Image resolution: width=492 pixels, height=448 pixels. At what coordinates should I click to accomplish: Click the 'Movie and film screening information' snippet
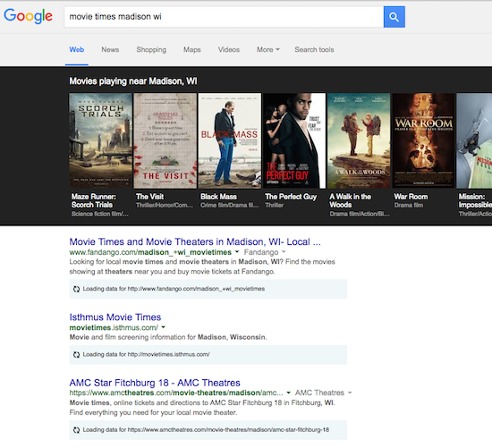pos(168,337)
